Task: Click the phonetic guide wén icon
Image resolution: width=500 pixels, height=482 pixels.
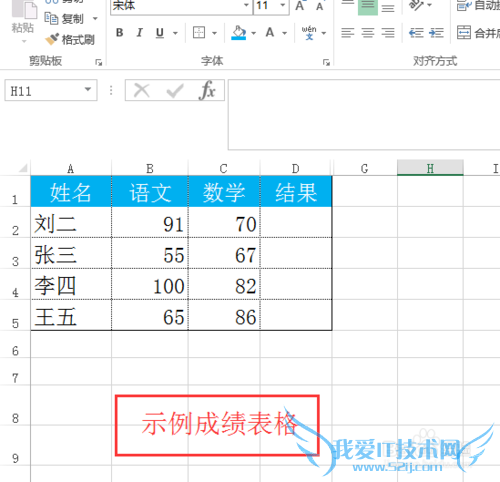Action: point(309,33)
